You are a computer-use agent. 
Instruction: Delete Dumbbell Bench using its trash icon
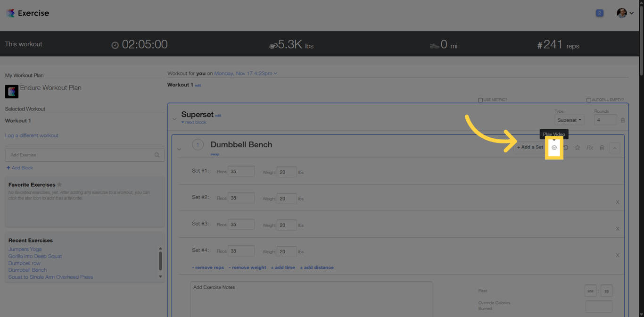pyautogui.click(x=602, y=148)
